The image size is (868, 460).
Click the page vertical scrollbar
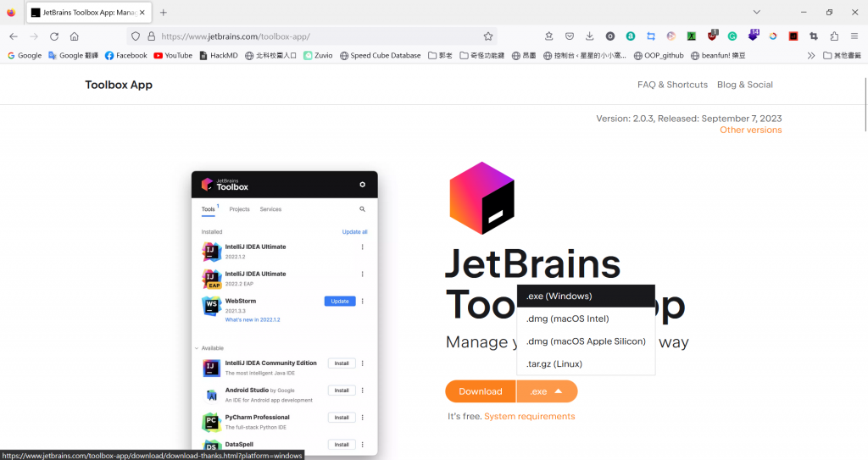click(865, 104)
